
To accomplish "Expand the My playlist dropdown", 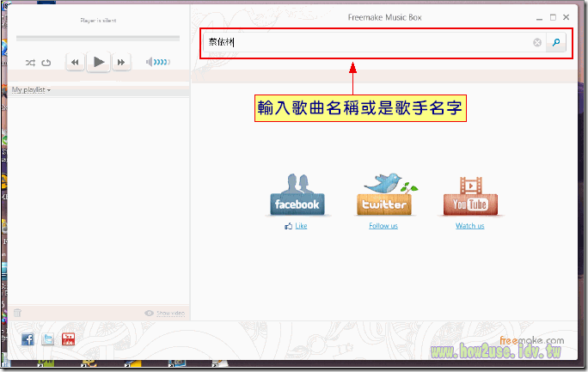I will [x=31, y=89].
